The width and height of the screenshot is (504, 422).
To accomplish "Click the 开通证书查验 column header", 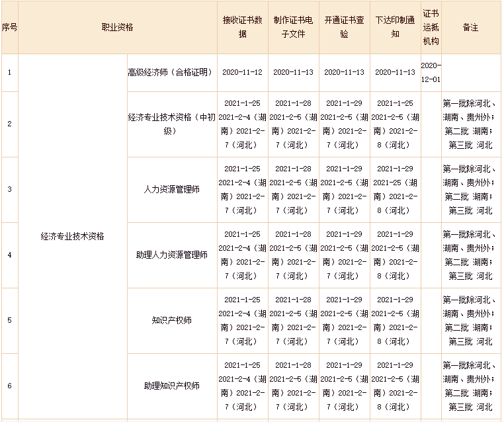I will [344, 28].
